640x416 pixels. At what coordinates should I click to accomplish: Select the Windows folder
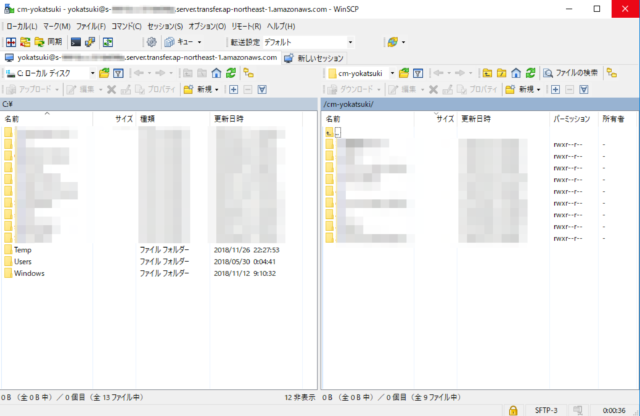pyautogui.click(x=29, y=274)
